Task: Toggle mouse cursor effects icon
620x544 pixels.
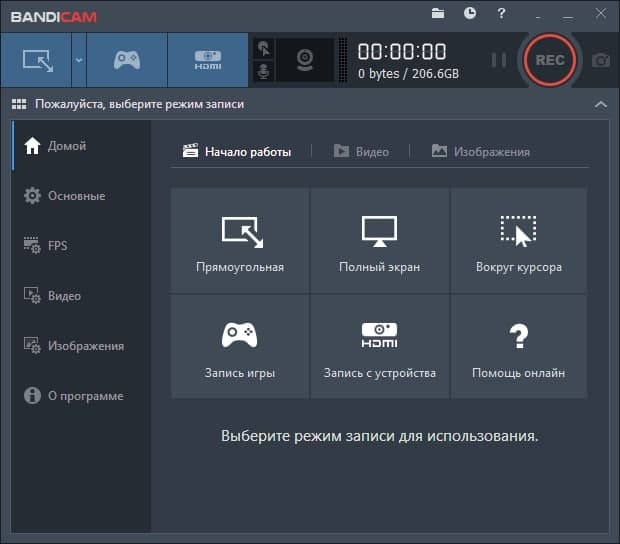Action: (263, 49)
